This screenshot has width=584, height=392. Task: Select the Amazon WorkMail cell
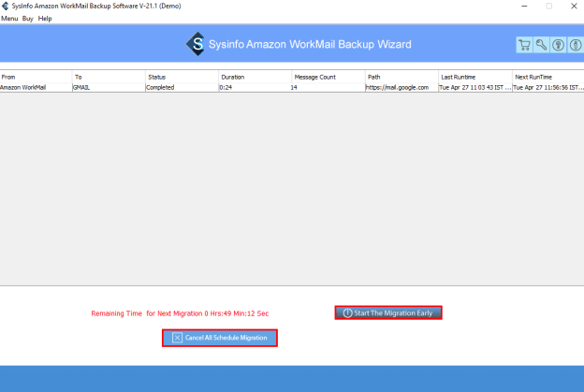pos(36,88)
